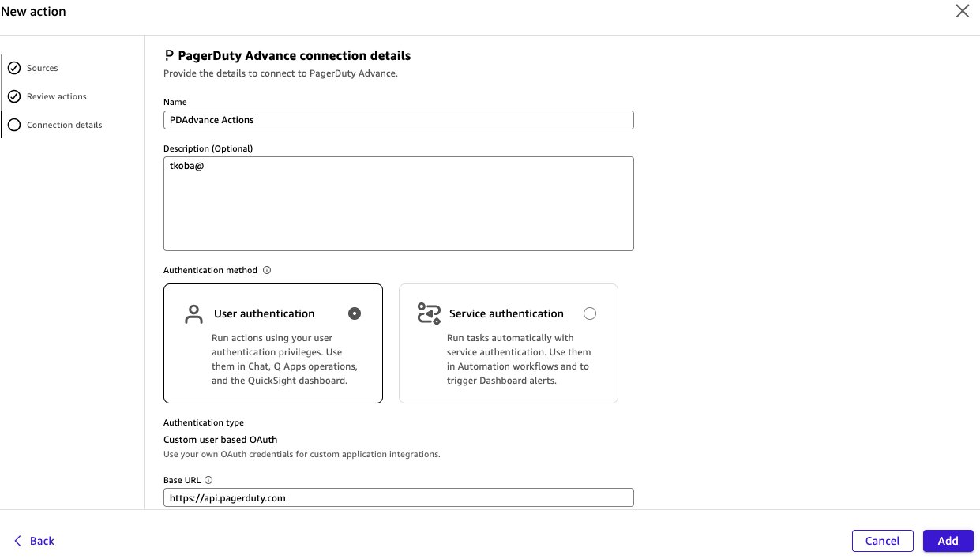The width and height of the screenshot is (980, 559).
Task: Click the info icon beside Authentication method
Action: click(267, 269)
